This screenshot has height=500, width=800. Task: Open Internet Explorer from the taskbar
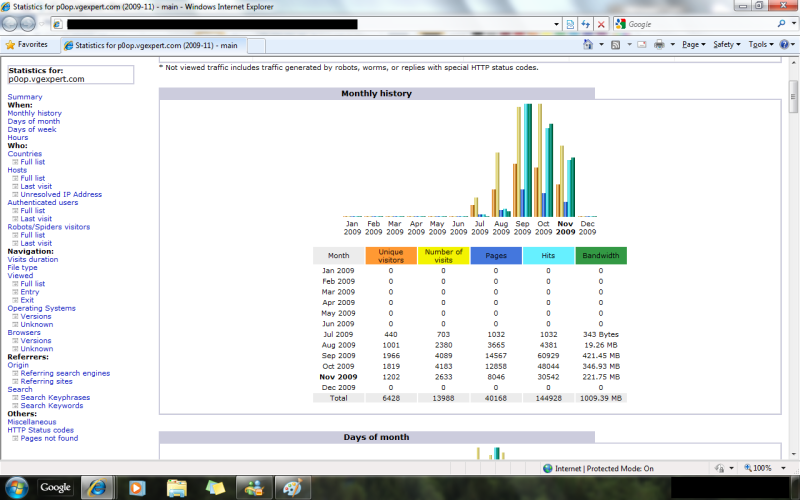[97, 487]
